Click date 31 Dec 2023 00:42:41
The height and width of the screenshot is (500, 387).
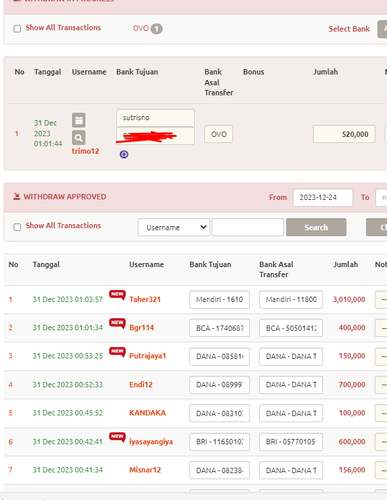pos(68,442)
